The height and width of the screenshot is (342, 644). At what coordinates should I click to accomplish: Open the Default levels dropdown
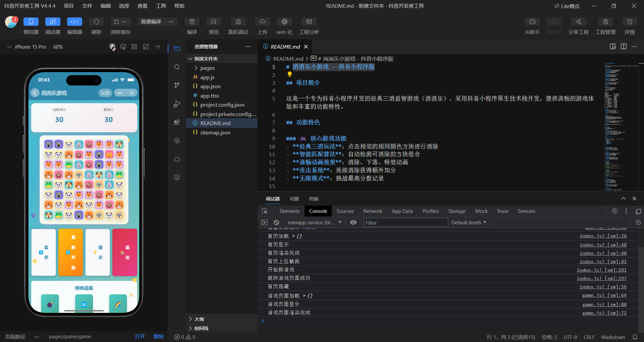tap(469, 223)
